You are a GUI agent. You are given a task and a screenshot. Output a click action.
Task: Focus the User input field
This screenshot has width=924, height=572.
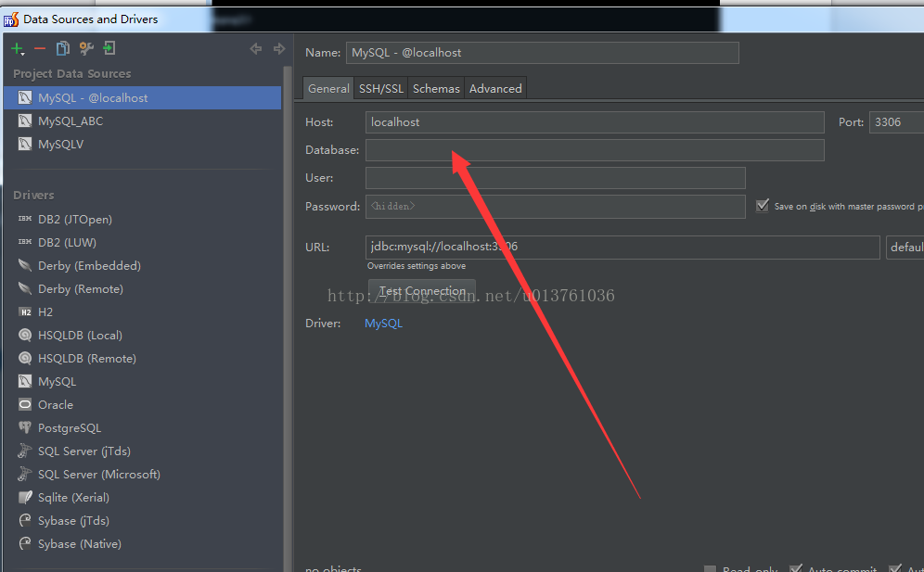click(555, 178)
